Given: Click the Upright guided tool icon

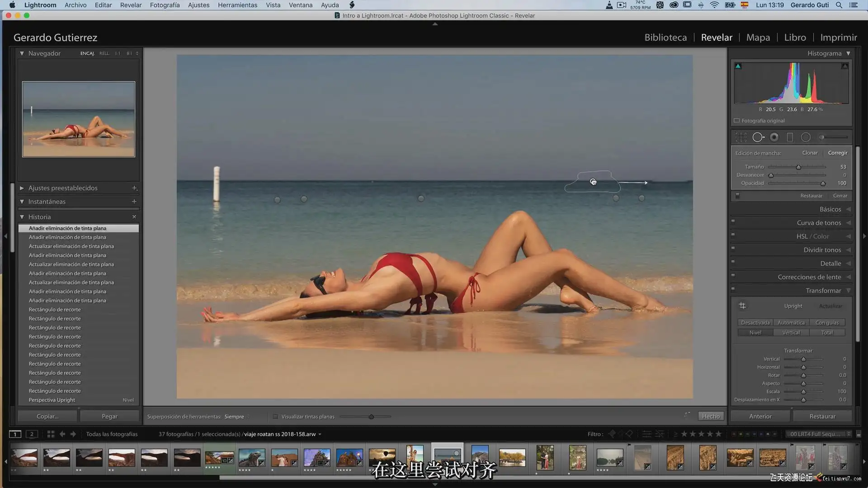Looking at the screenshot, I should click(742, 306).
